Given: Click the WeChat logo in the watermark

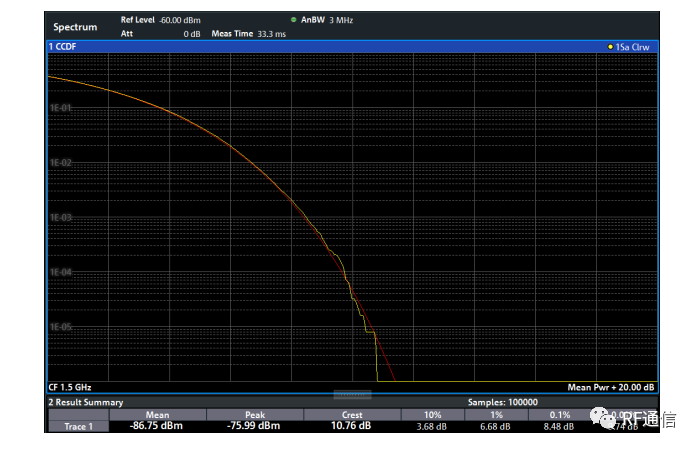Looking at the screenshot, I should click(602, 418).
